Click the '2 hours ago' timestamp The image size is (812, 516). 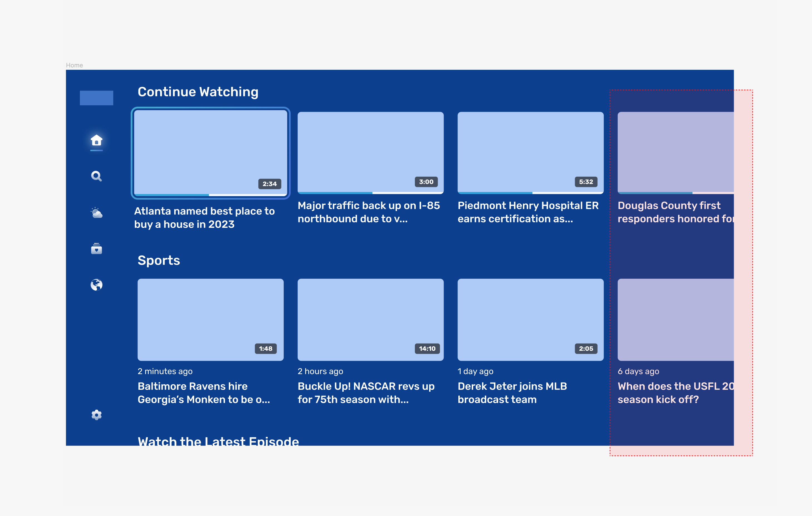(x=320, y=371)
